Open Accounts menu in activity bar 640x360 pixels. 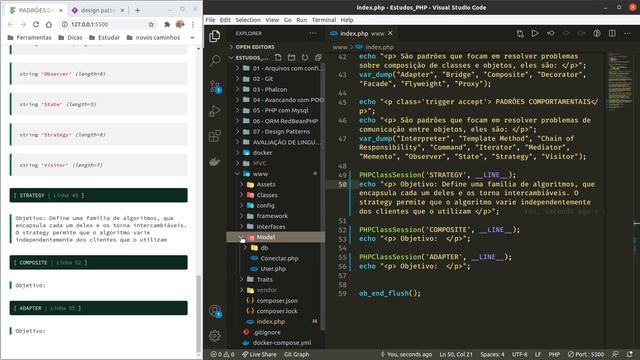pos(215,311)
